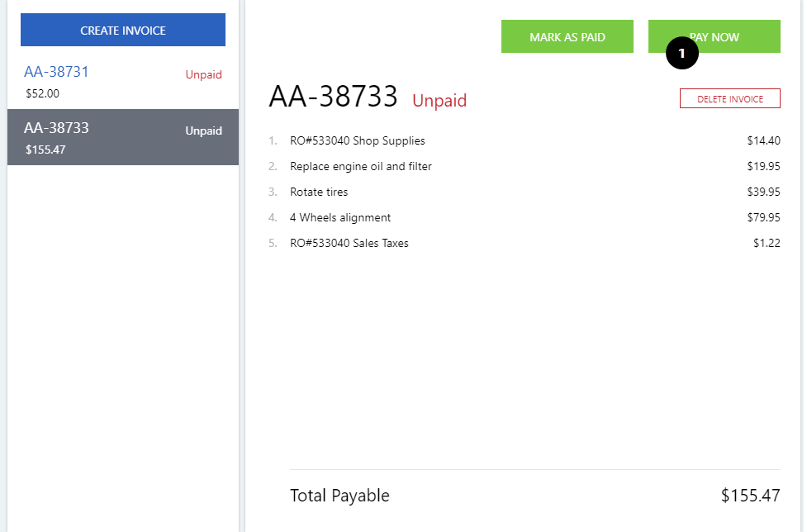Click the $155.47 total payable amount
This screenshot has height=532, width=807.
pyautogui.click(x=750, y=496)
